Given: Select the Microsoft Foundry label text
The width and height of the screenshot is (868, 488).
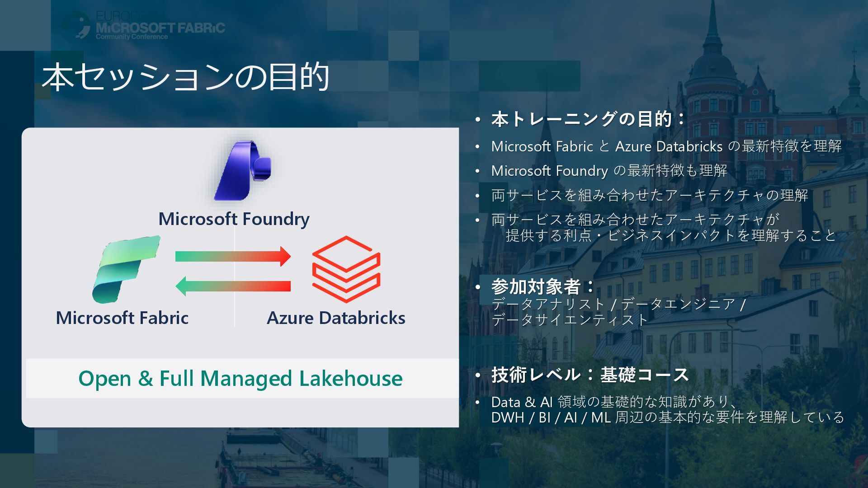Looking at the screenshot, I should (234, 219).
